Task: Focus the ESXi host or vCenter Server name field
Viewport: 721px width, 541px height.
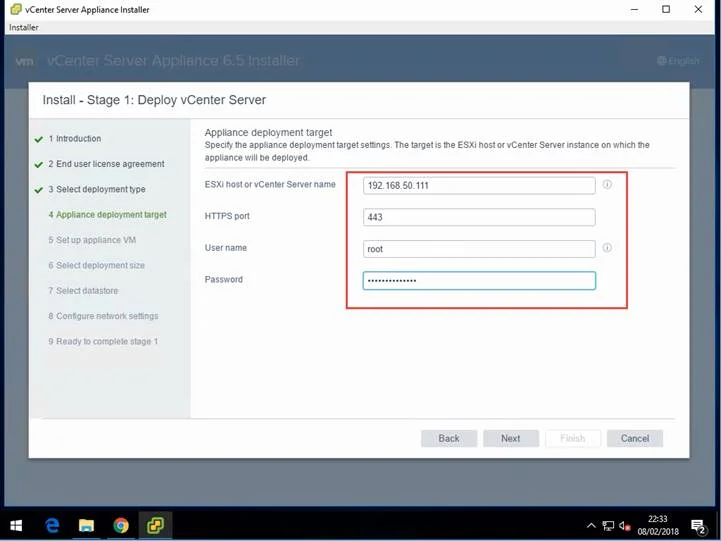Action: point(479,186)
